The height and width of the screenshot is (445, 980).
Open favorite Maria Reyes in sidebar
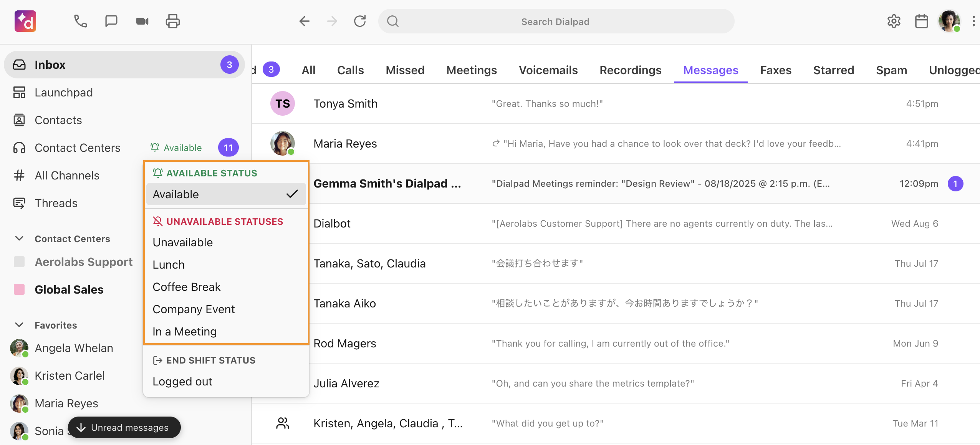tap(66, 403)
